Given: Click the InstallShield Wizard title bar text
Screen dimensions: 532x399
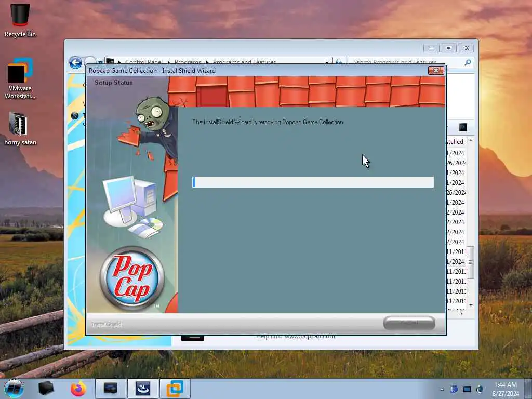Looking at the screenshot, I should pyautogui.click(x=152, y=71).
